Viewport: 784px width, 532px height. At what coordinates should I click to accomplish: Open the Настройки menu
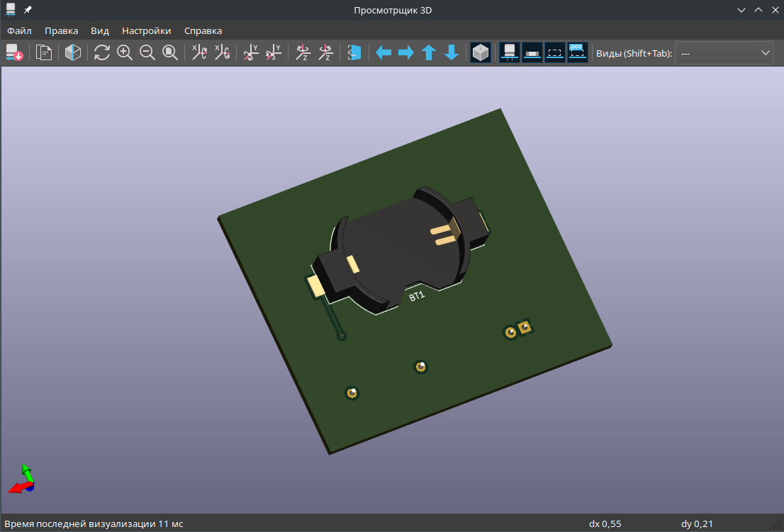(x=146, y=30)
